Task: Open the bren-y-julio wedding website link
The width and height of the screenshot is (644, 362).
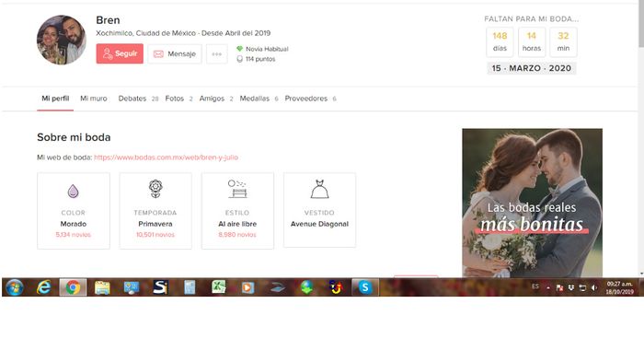Action: [166, 158]
